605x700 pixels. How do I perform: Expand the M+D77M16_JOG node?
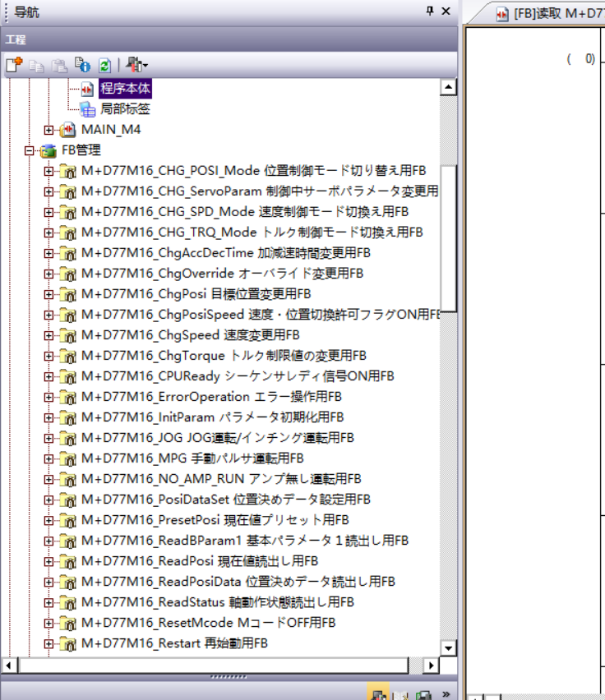click(49, 438)
